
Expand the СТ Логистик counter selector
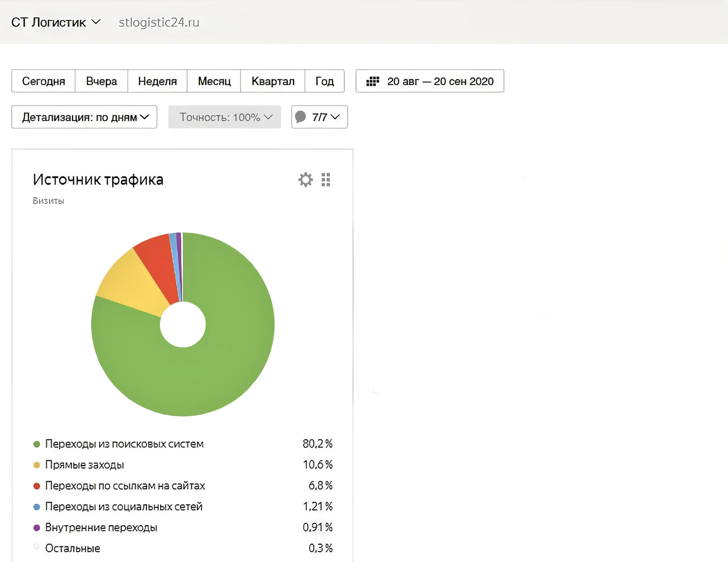[x=56, y=22]
